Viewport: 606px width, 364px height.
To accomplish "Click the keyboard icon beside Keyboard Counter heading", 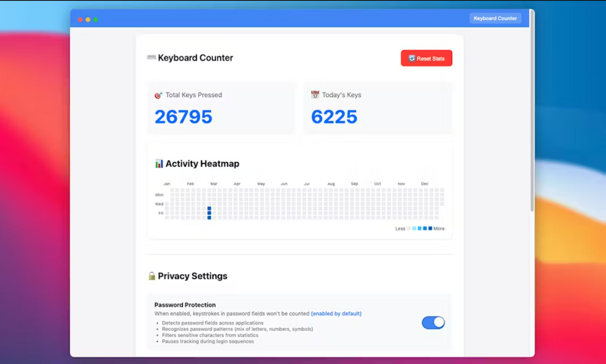I will click(x=151, y=57).
